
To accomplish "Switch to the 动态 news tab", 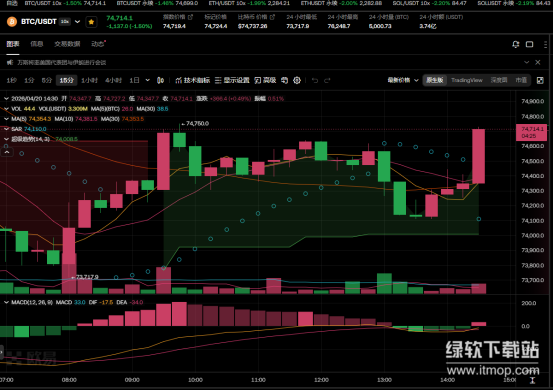I will click(x=98, y=44).
